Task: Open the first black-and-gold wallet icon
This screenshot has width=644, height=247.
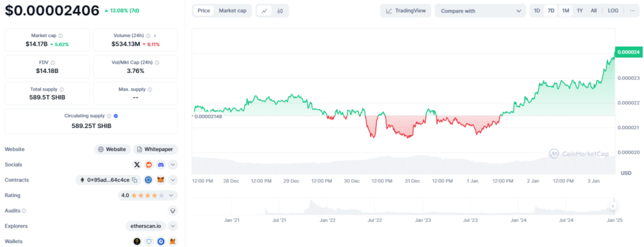Action: click(137, 241)
